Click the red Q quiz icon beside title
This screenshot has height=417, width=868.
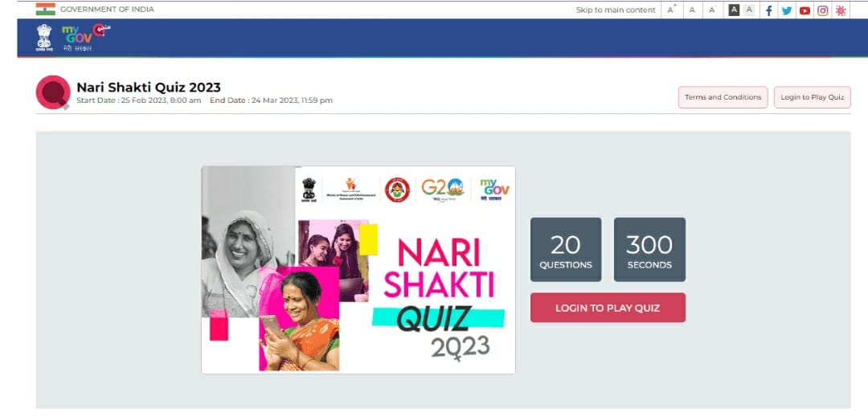(53, 92)
